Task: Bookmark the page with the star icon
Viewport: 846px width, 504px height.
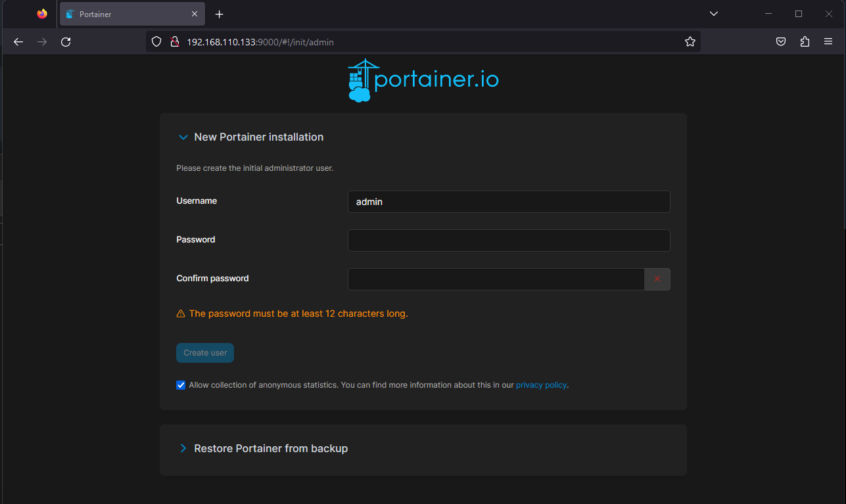Action: click(690, 42)
